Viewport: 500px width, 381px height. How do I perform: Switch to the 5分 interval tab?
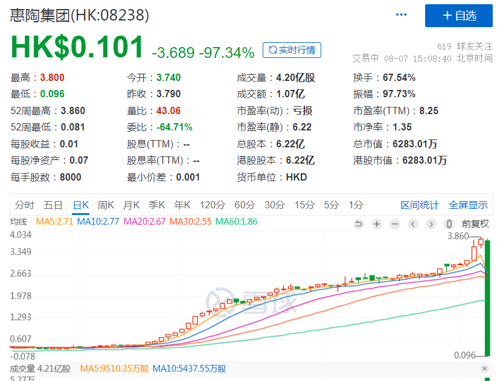pos(331,205)
